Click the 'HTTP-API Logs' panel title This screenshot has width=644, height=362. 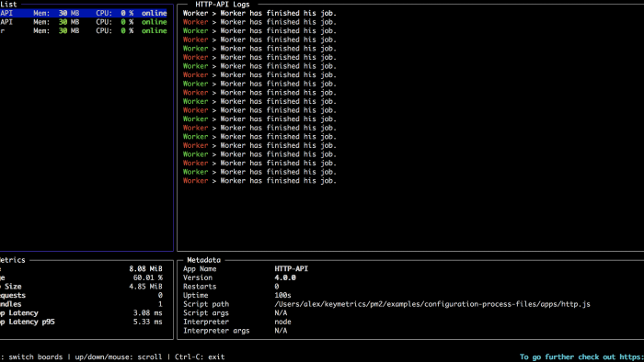(223, 5)
